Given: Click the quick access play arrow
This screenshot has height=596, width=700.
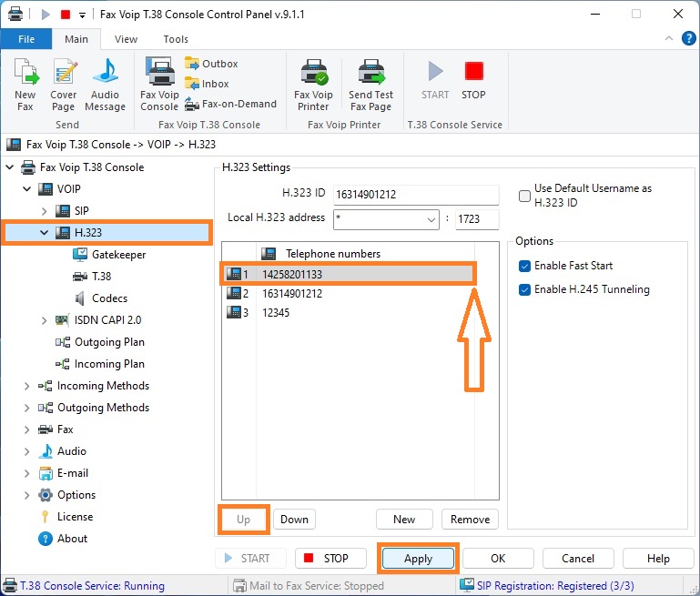Looking at the screenshot, I should (x=46, y=15).
